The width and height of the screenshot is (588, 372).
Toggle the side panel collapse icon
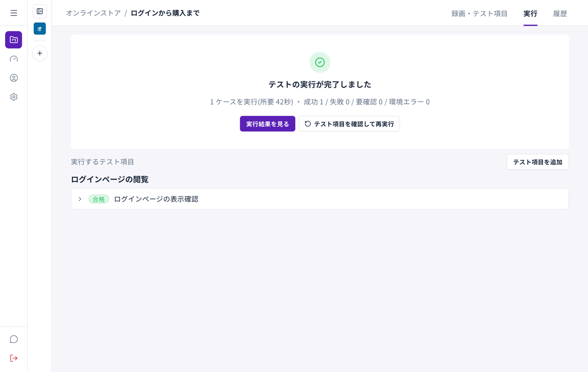pos(40,11)
